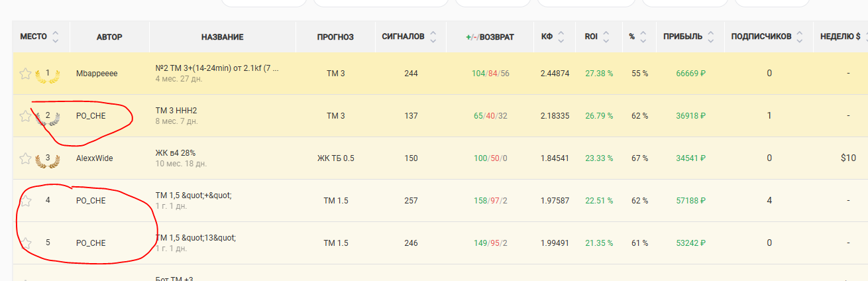Open the ЖК в4 28% strategy

[175, 153]
